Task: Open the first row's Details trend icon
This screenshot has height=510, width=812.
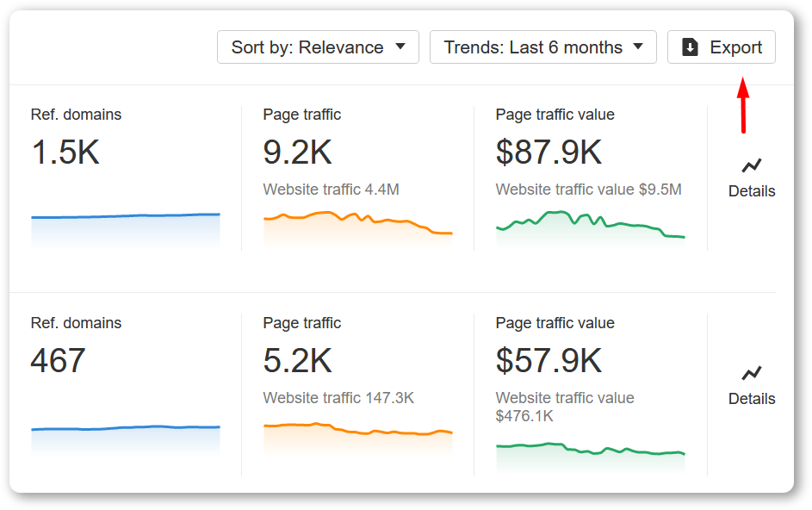Action: click(752, 165)
